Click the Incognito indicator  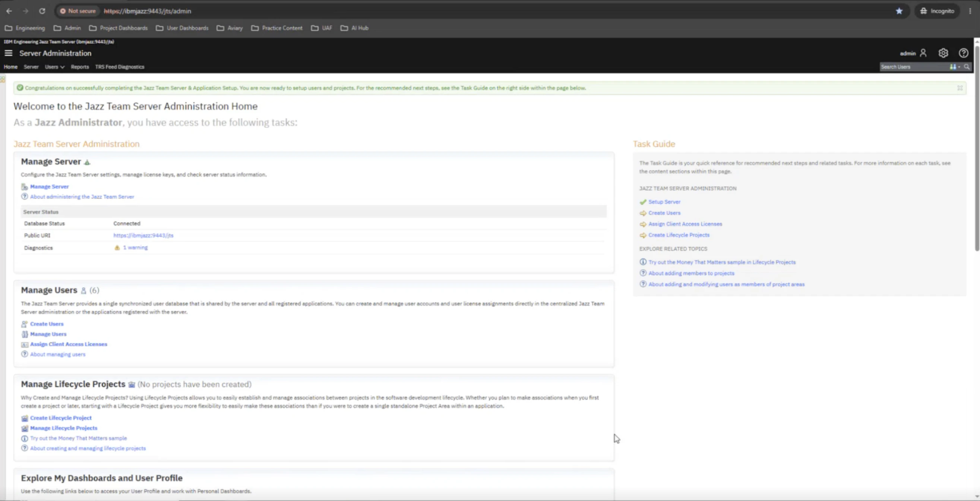(937, 11)
